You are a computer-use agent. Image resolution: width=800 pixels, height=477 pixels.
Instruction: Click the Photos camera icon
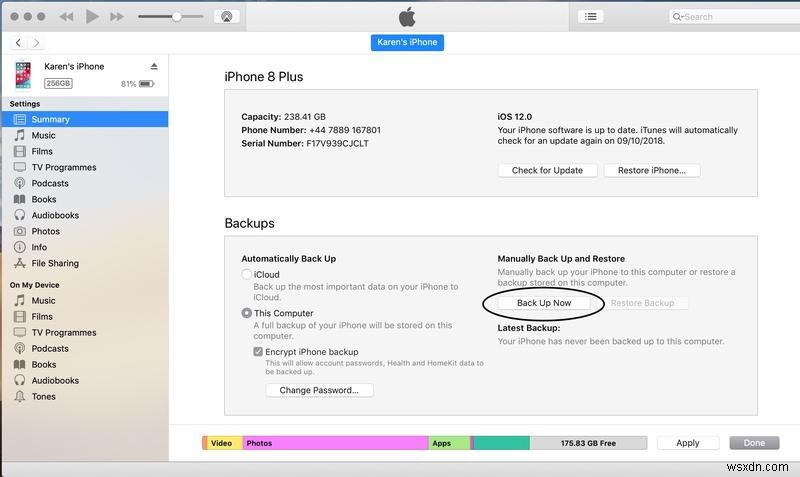pyautogui.click(x=19, y=231)
